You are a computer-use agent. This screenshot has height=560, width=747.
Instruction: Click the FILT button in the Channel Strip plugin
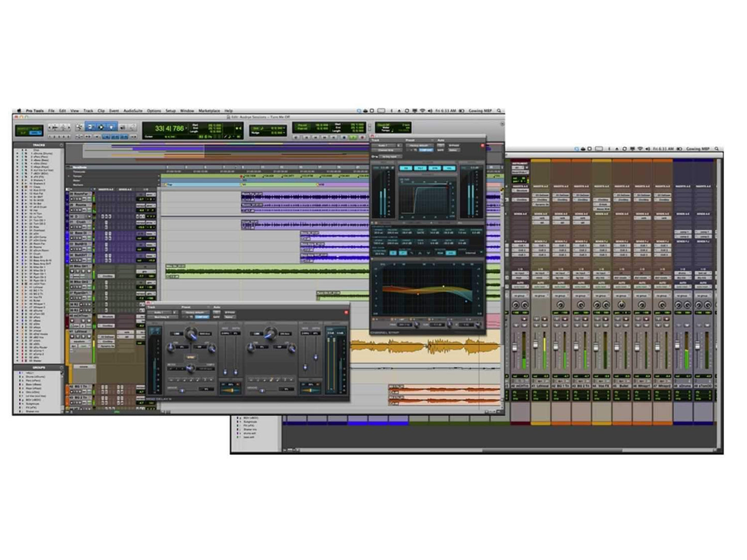click(x=421, y=168)
